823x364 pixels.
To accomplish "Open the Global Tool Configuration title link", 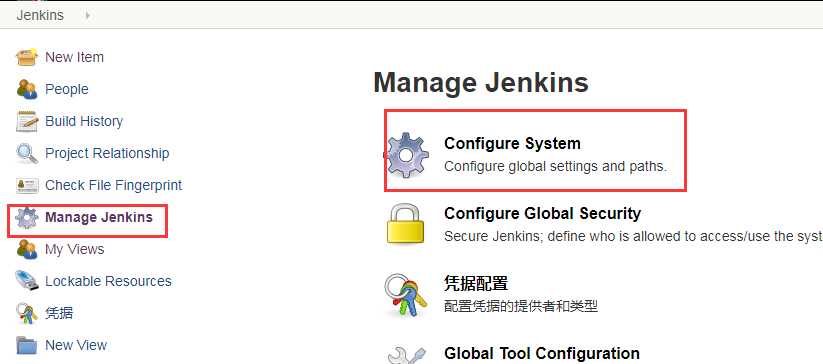I will point(542,354).
